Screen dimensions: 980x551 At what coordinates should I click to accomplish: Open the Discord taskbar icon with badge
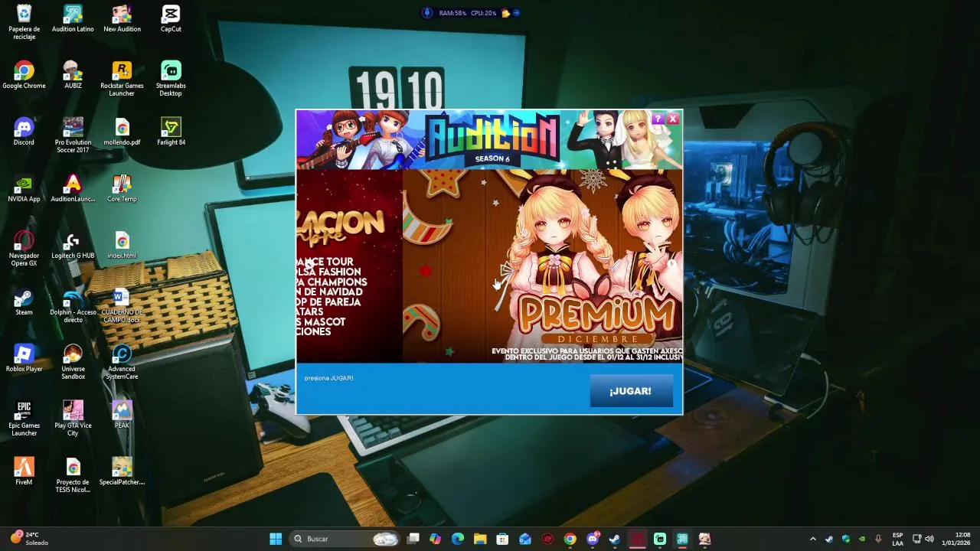593,539
